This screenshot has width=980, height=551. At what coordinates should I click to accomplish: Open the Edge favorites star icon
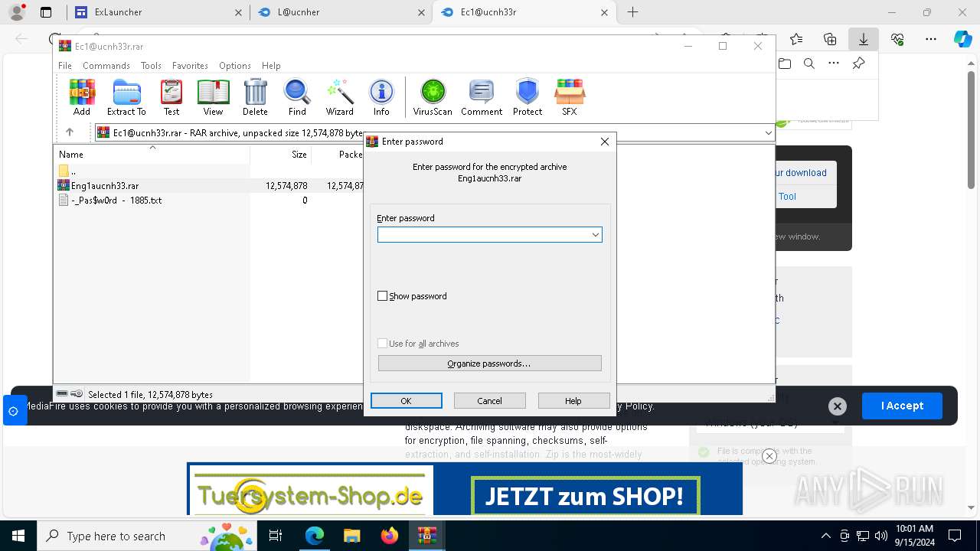click(x=796, y=39)
